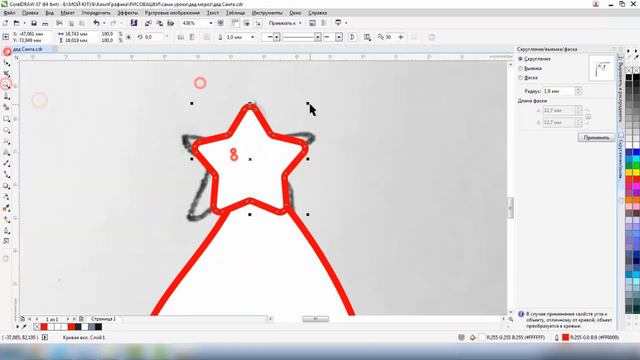This screenshot has height=360, width=640.
Task: Select the Artistic Media tool
Action: click(7, 107)
